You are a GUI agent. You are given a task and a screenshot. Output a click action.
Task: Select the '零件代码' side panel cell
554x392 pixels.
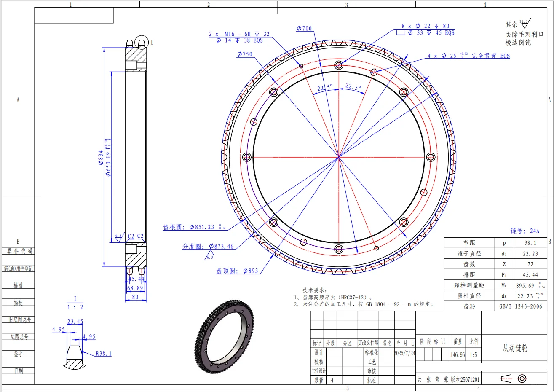click(18, 251)
